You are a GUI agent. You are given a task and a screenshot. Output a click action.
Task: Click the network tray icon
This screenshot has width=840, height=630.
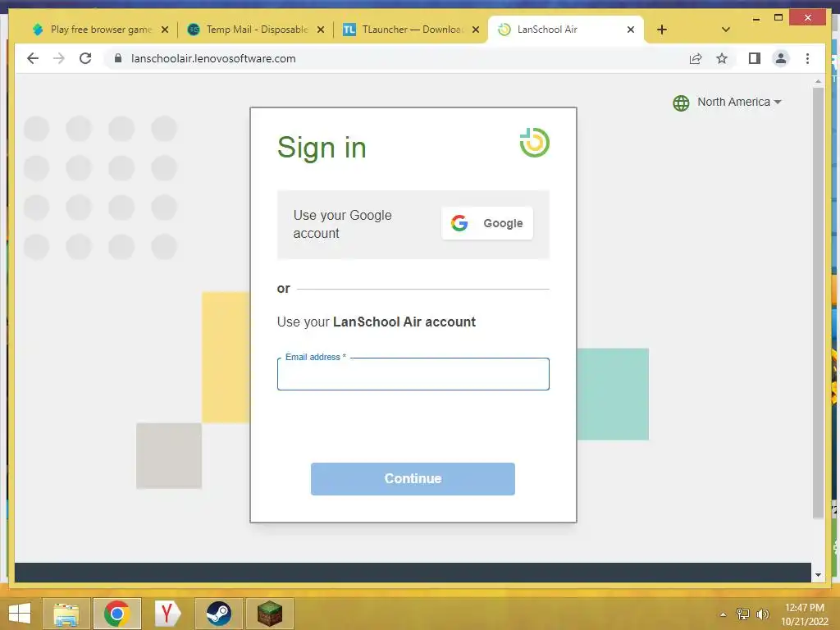[743, 614]
